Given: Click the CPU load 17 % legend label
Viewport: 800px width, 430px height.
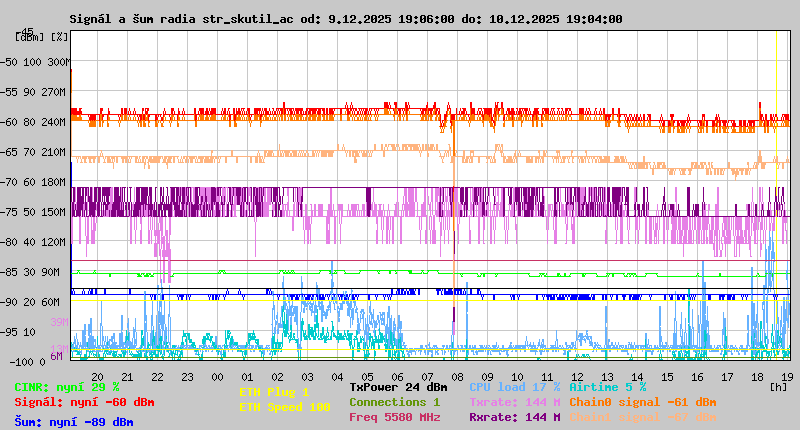Looking at the screenshot, I should pos(514,387).
